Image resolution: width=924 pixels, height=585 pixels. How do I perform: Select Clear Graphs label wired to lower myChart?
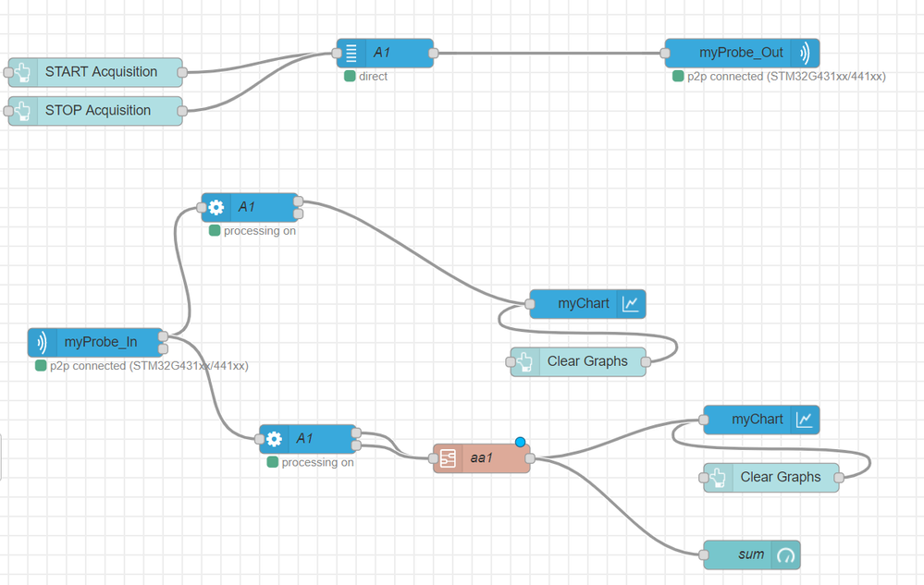click(781, 477)
